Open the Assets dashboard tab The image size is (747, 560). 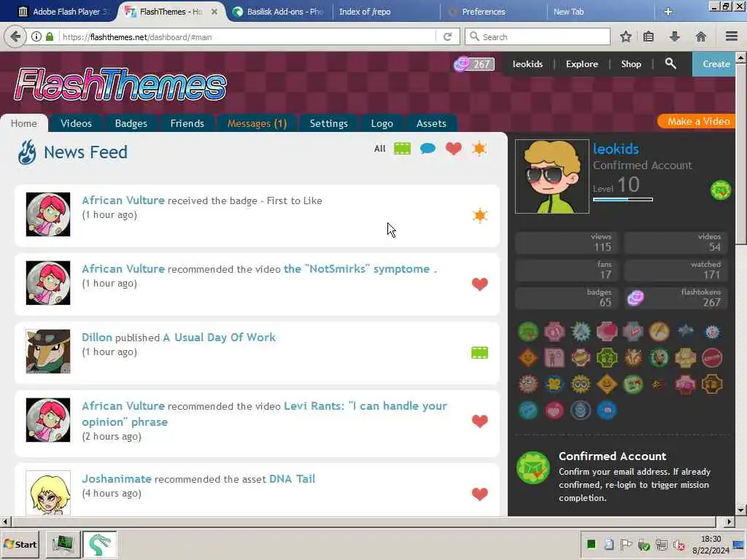pyautogui.click(x=431, y=123)
